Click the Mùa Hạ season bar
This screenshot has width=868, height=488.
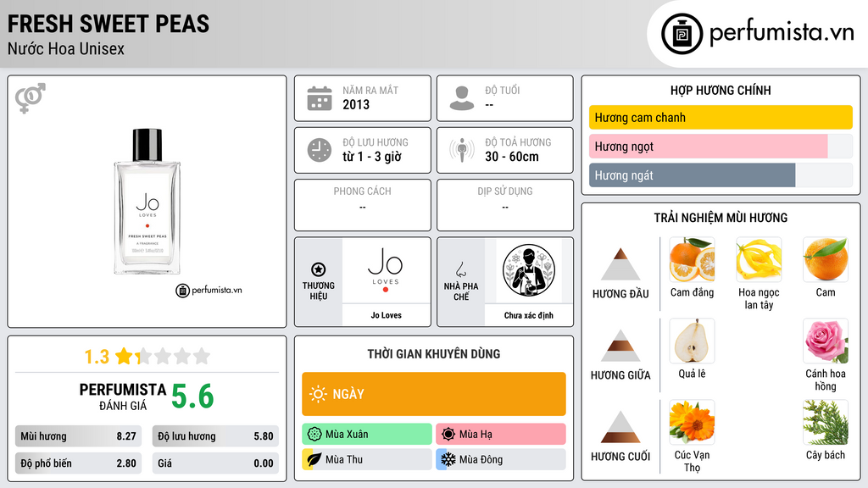pos(501,435)
